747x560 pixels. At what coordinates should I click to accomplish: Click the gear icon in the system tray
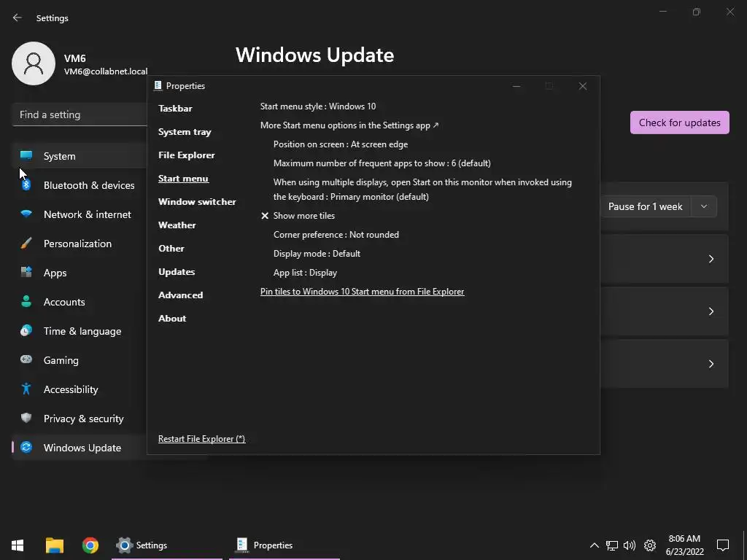pyautogui.click(x=650, y=545)
